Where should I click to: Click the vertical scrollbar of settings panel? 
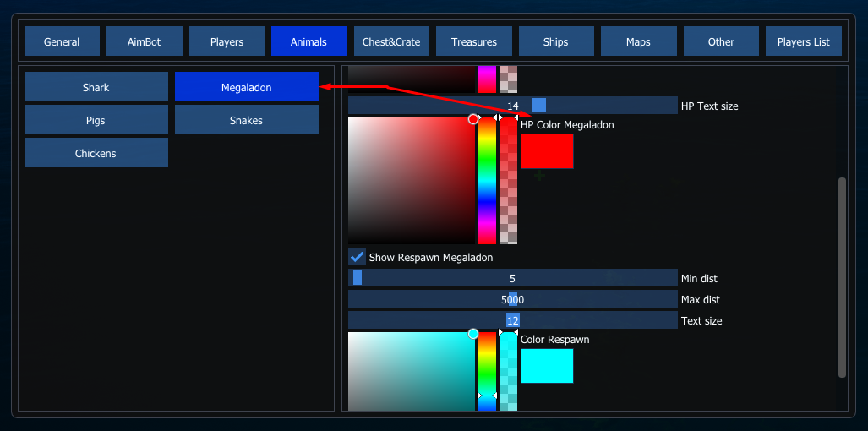point(841,277)
